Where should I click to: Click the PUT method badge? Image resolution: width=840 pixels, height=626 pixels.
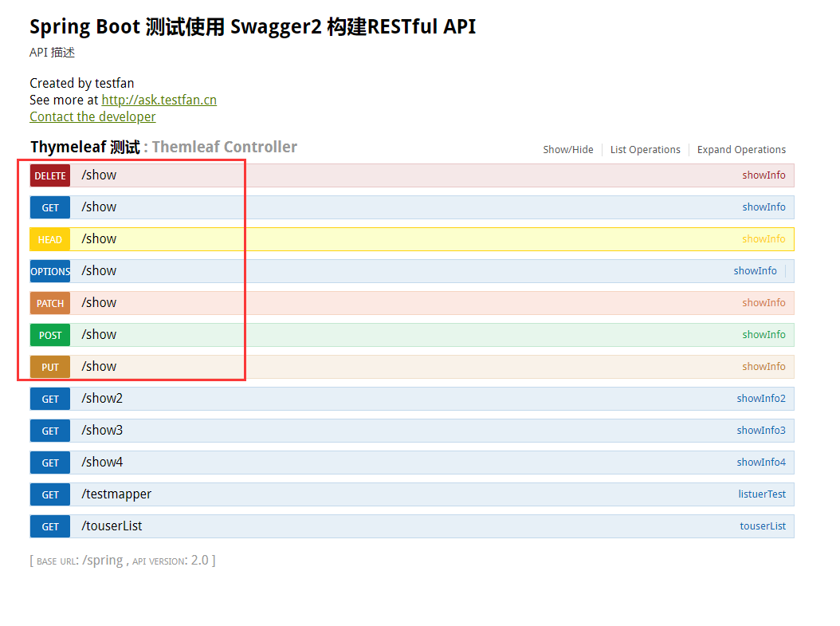[x=50, y=367]
